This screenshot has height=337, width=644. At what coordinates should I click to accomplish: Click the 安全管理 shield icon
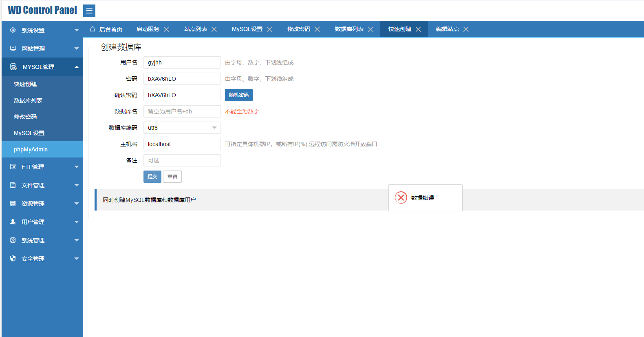[13, 259]
